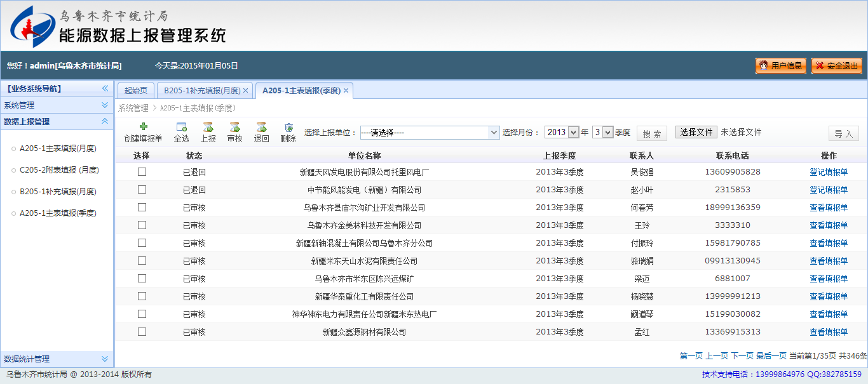Open 用户信息 user info button
The height and width of the screenshot is (384, 868).
point(781,65)
